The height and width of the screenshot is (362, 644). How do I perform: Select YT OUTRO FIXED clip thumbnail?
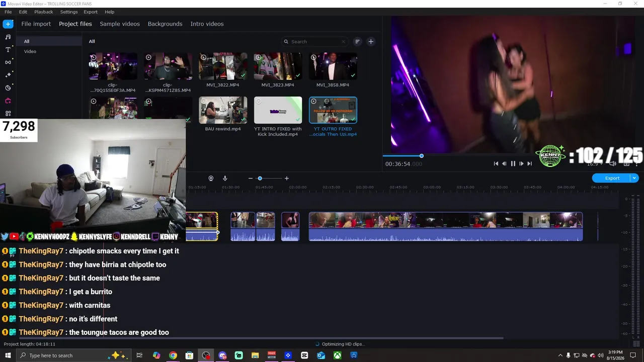coord(333,110)
